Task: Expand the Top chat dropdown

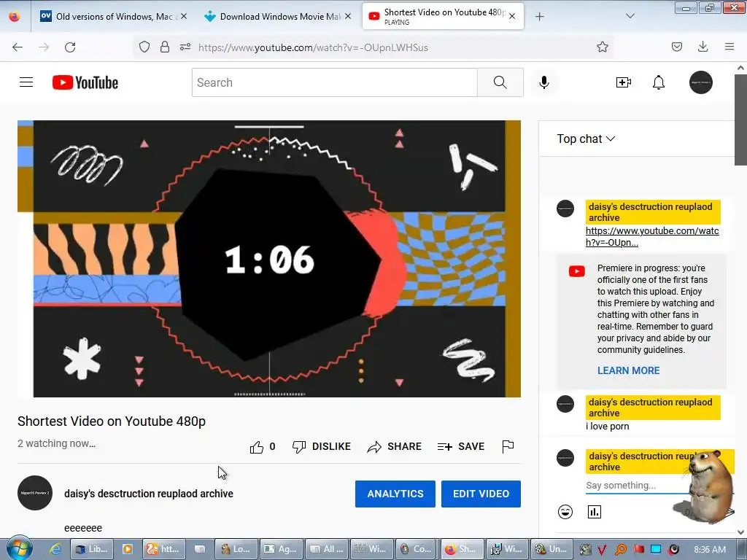Action: pyautogui.click(x=586, y=139)
